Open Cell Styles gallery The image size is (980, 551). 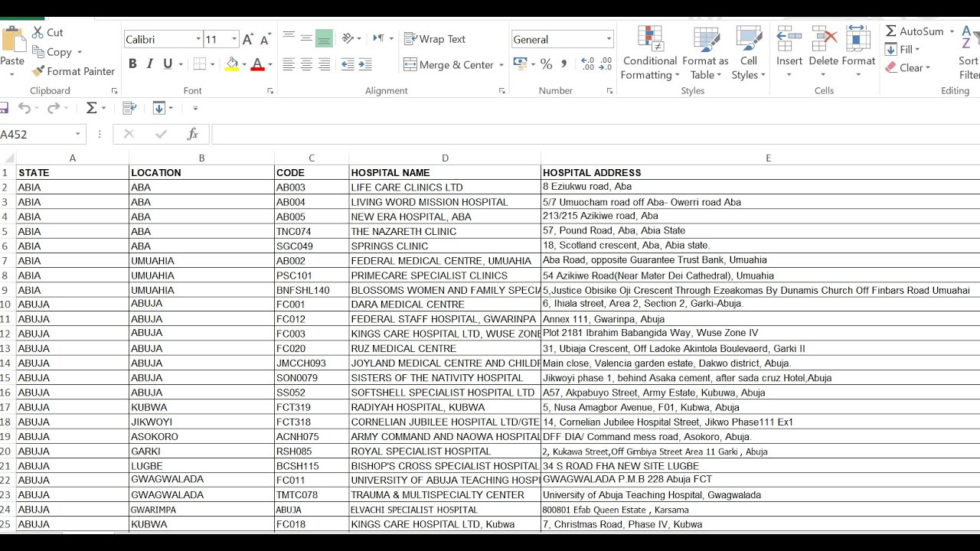point(749,53)
